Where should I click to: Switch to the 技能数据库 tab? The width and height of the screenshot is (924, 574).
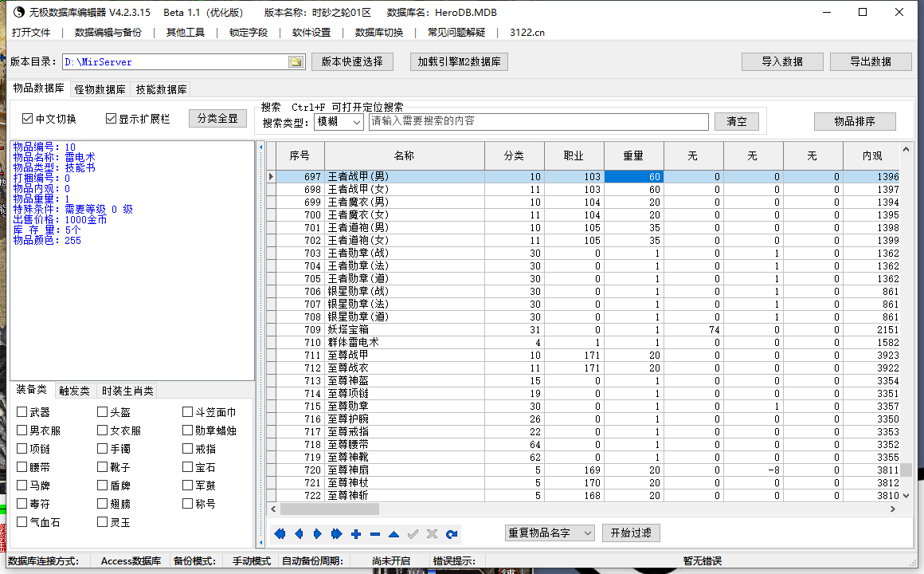click(162, 89)
